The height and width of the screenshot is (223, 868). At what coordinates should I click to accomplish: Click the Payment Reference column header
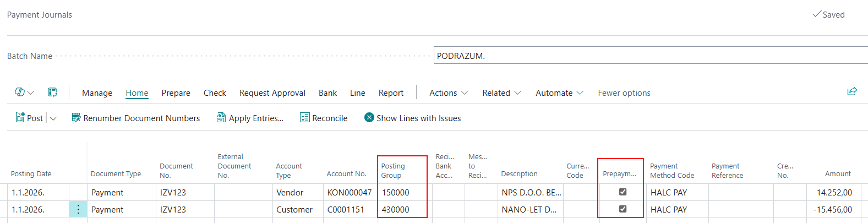coord(727,171)
